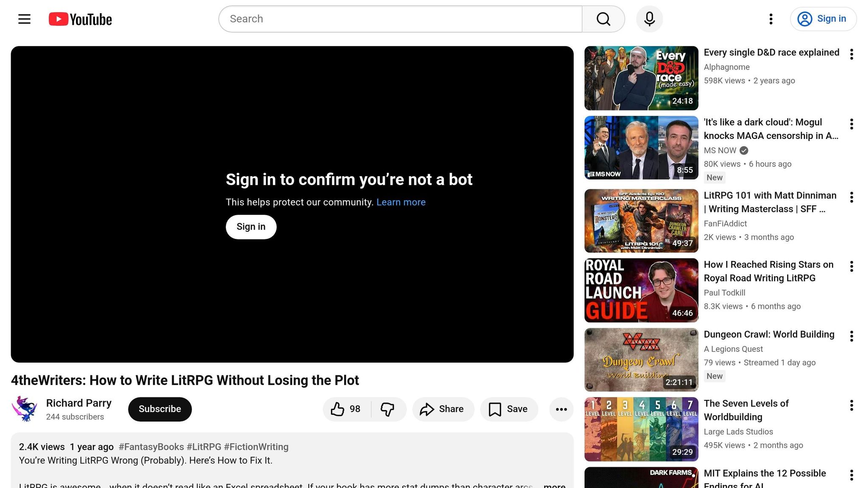Open title 'It's like a dark cloud' video
This screenshot has width=868, height=488.
(771, 129)
